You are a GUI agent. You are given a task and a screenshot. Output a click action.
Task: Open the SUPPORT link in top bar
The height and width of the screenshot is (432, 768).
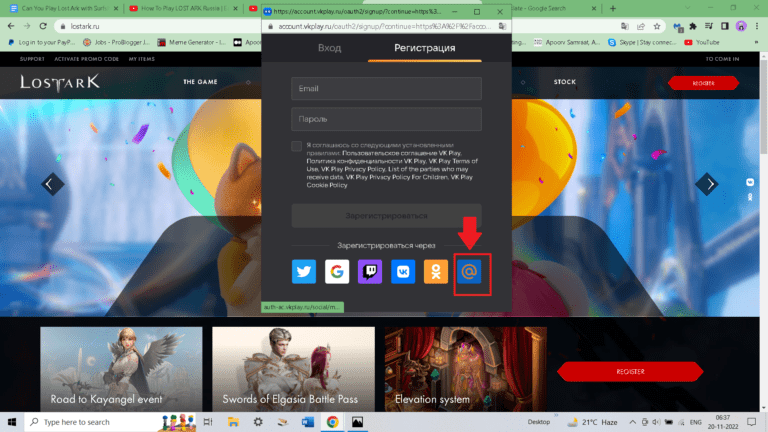pos(32,59)
